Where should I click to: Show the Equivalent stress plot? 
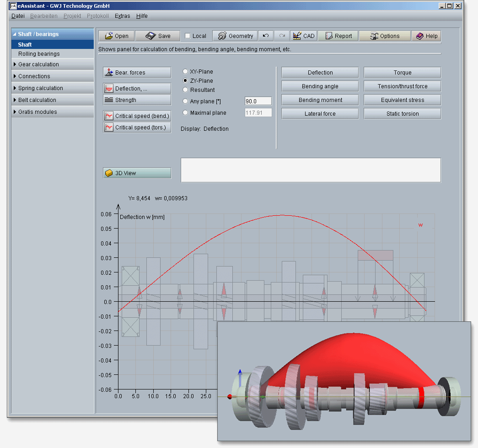click(402, 100)
